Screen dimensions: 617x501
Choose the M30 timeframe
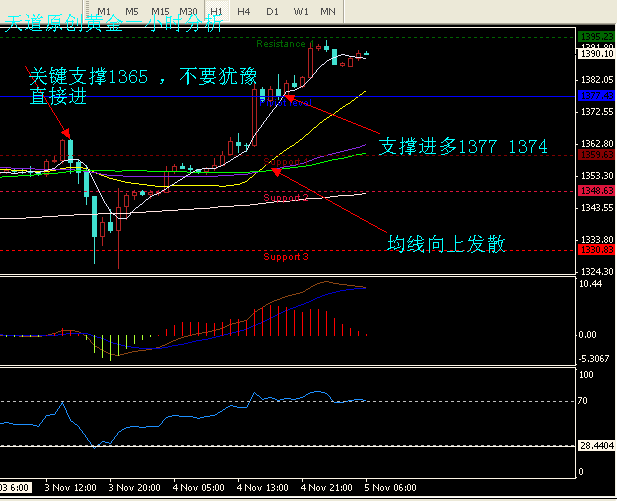tap(187, 9)
